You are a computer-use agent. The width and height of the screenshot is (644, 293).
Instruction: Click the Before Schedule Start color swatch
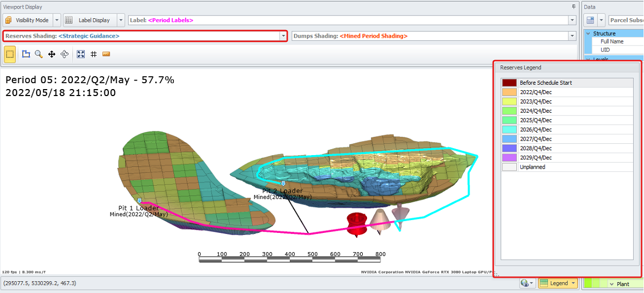pos(509,83)
